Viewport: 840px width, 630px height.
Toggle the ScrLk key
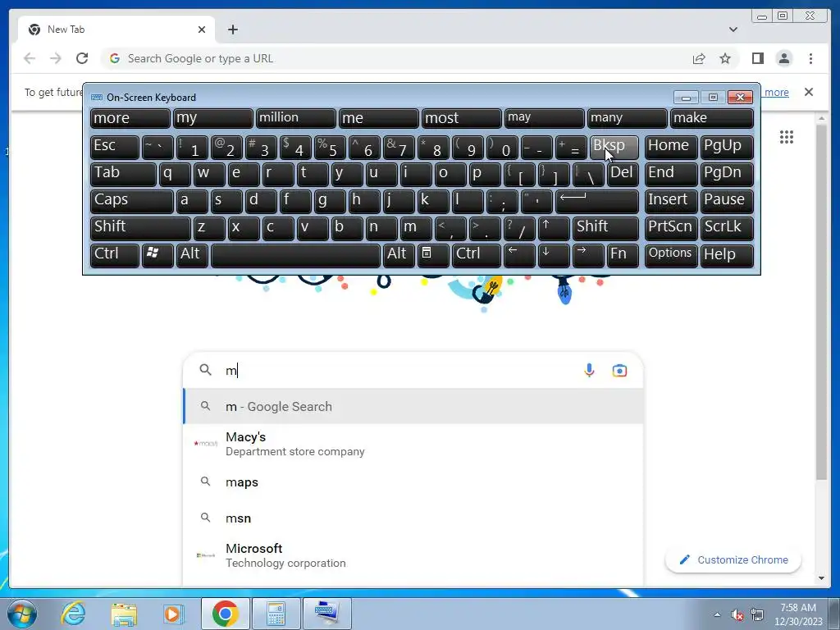(727, 228)
